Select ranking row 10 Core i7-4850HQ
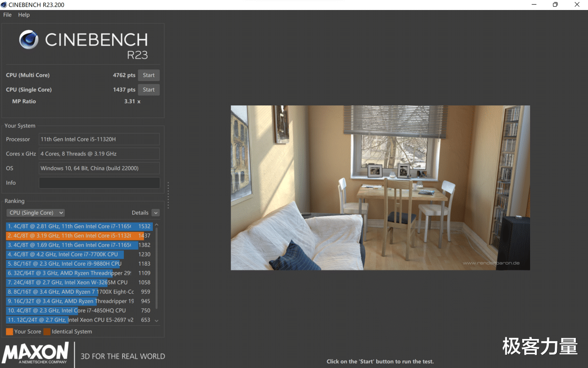 click(x=79, y=311)
